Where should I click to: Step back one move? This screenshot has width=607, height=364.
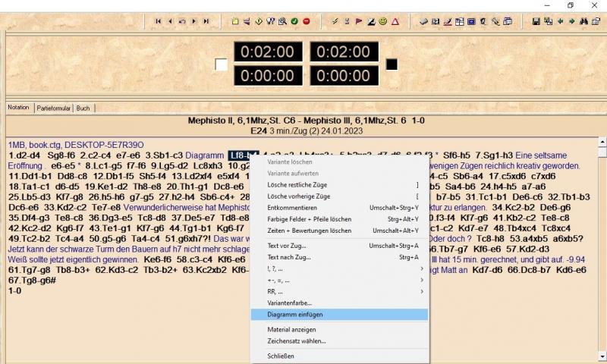click(x=170, y=21)
